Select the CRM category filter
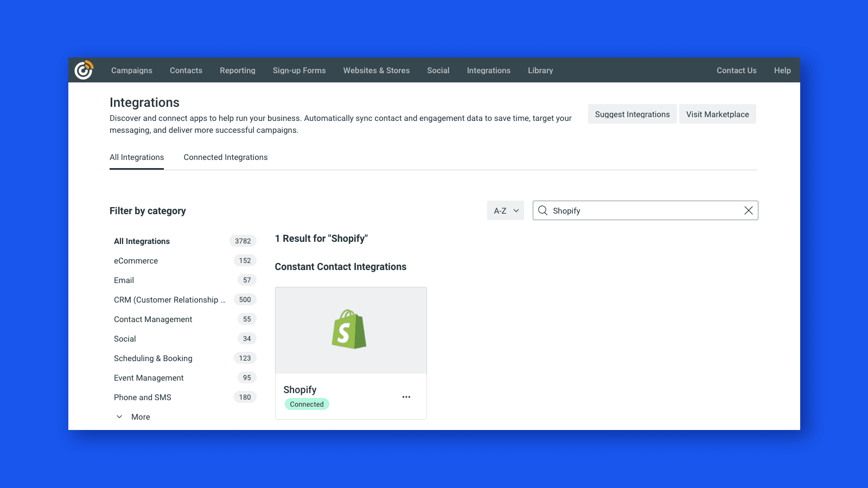The image size is (868, 488). click(x=169, y=299)
